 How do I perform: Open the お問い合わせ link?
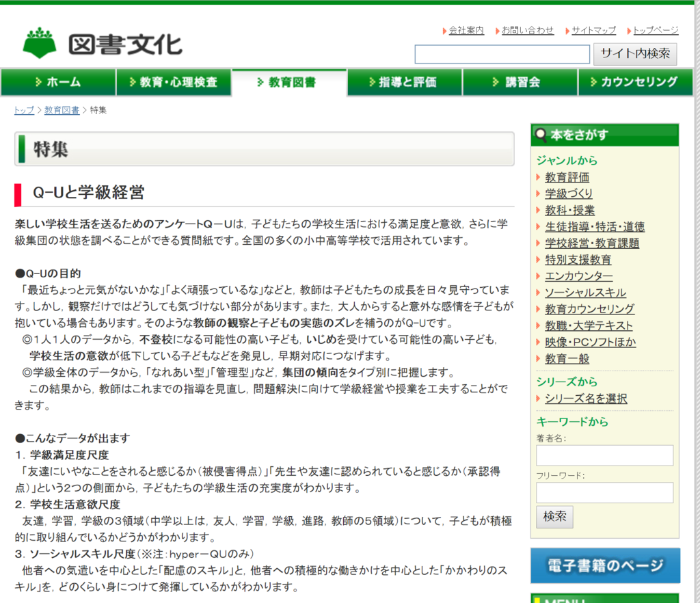[527, 30]
